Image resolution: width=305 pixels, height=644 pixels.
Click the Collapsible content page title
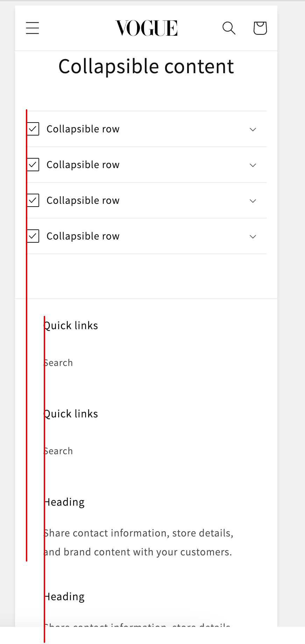146,67
